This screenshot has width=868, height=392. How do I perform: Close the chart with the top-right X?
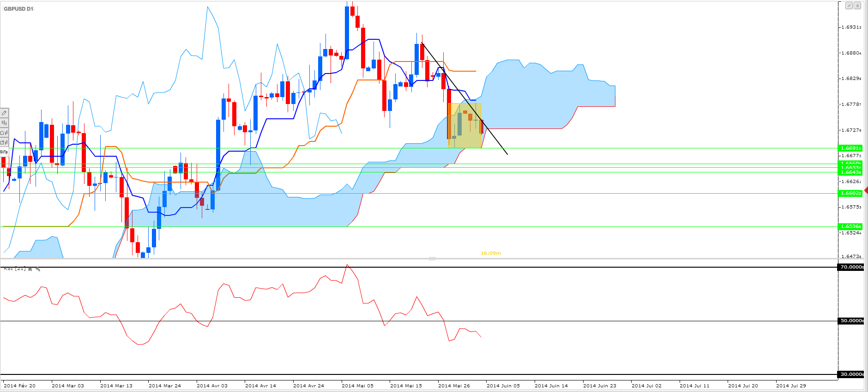857,6
